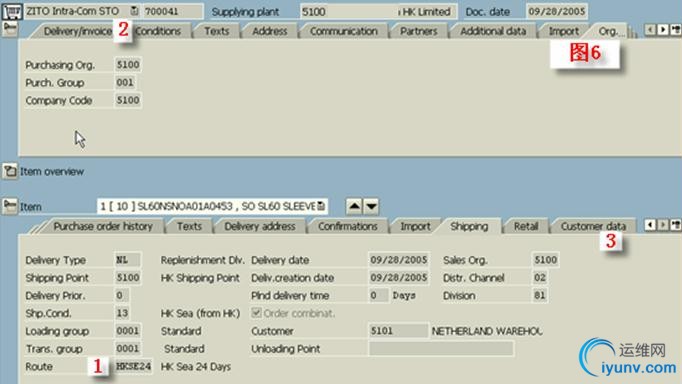Select the Shipping tab

(469, 227)
